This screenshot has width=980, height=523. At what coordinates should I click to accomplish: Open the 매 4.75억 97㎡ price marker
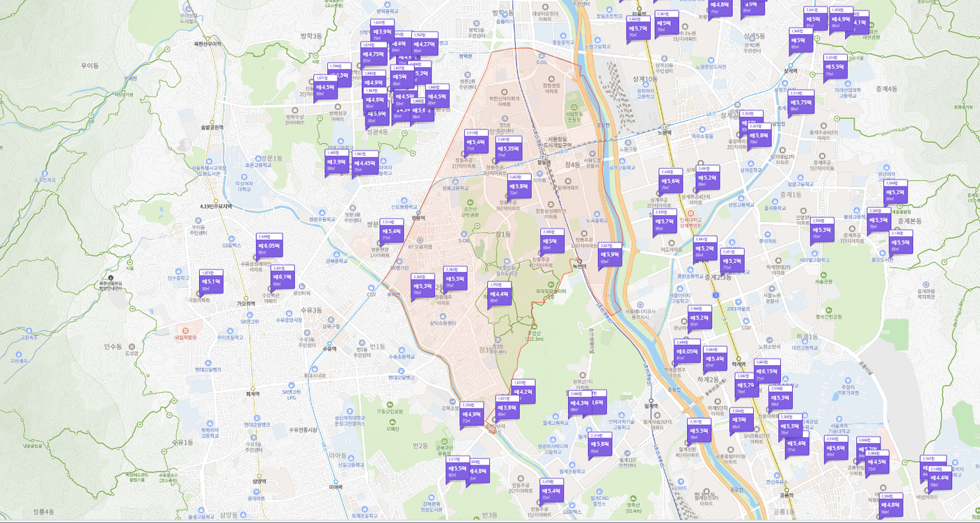coord(373,54)
